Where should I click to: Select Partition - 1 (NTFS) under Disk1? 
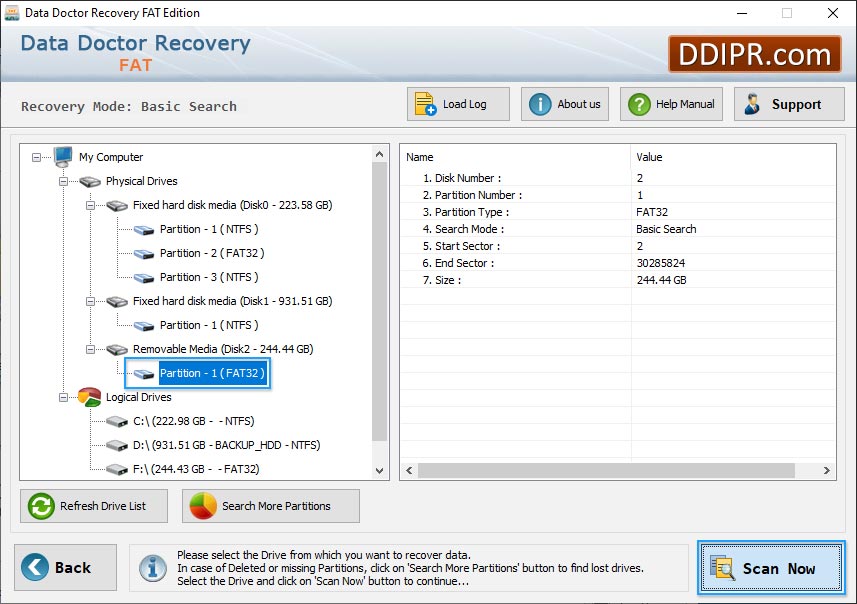pyautogui.click(x=209, y=325)
